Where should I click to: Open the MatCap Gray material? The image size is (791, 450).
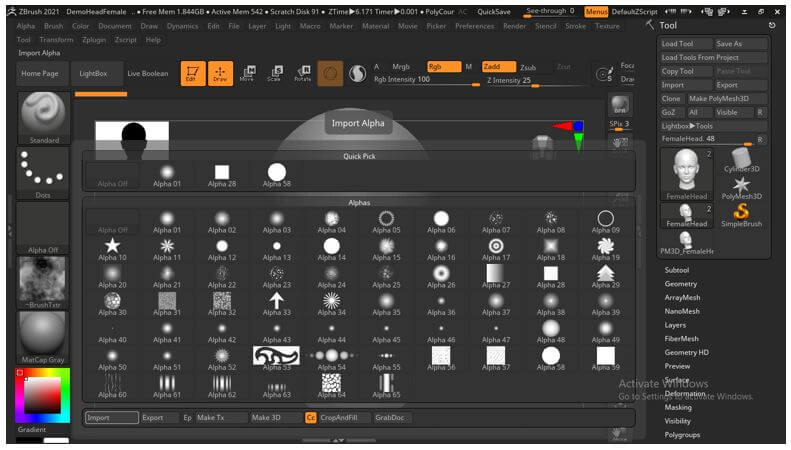pyautogui.click(x=43, y=338)
